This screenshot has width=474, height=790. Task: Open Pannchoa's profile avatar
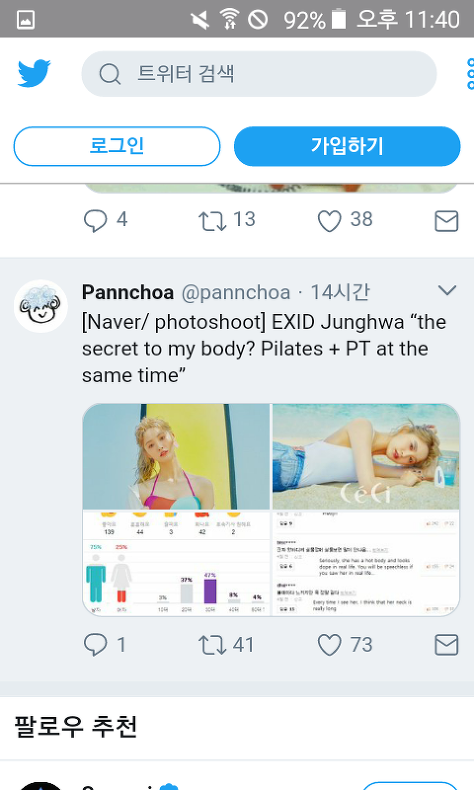pos(41,306)
